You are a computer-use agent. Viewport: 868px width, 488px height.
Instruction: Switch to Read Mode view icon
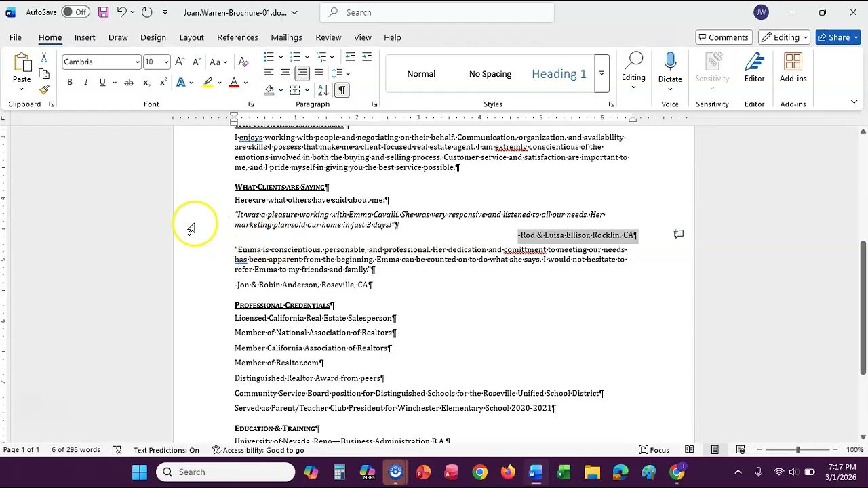[689, 450]
